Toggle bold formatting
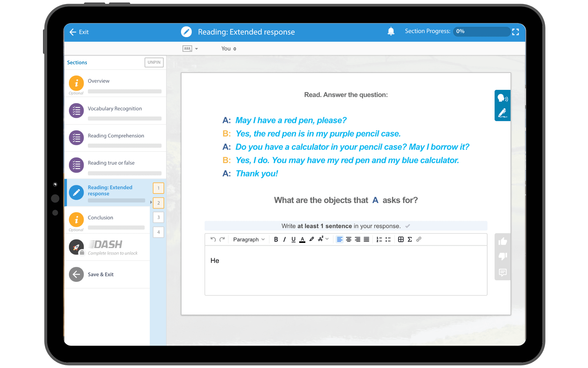588x368 pixels. (x=276, y=240)
